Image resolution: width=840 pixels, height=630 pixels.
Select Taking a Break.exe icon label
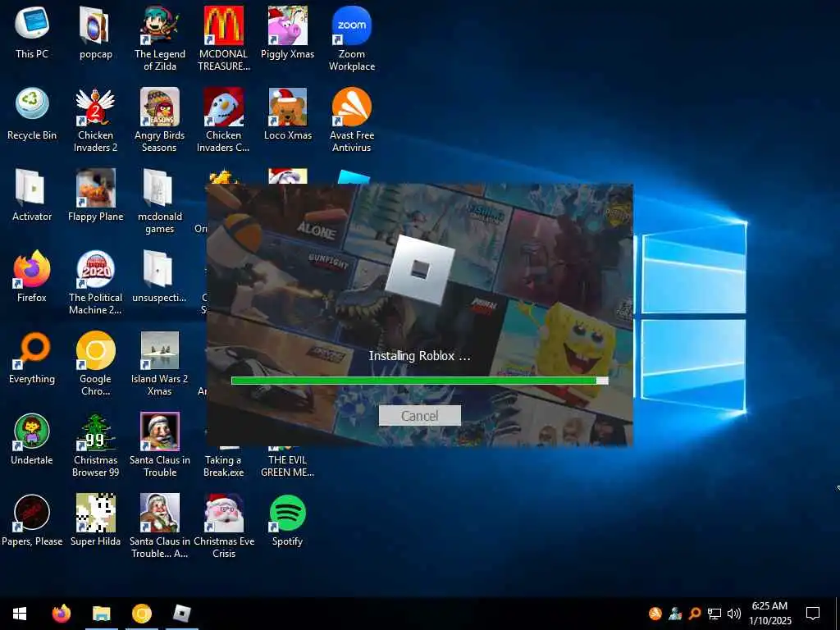tap(223, 466)
